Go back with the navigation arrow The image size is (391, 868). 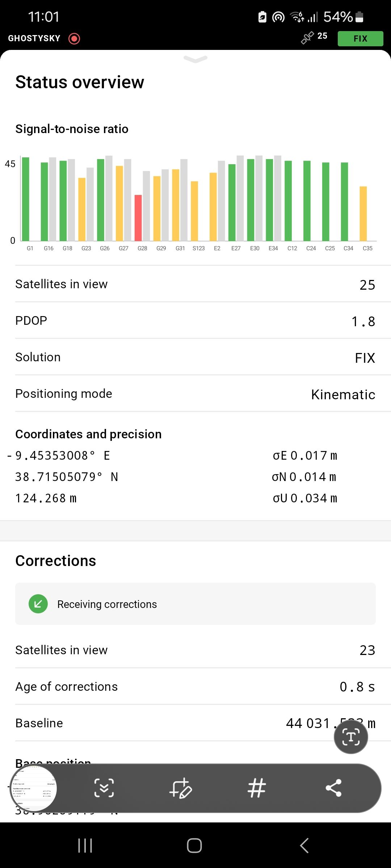pos(304,846)
